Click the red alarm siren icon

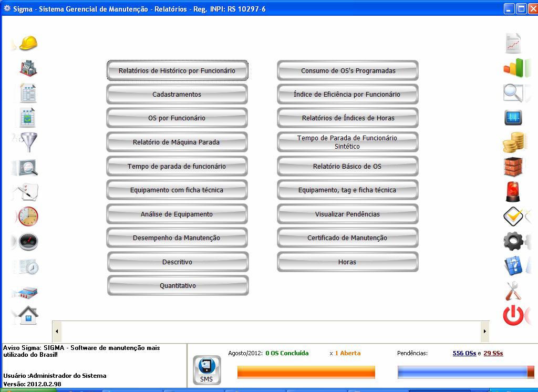pos(513,191)
